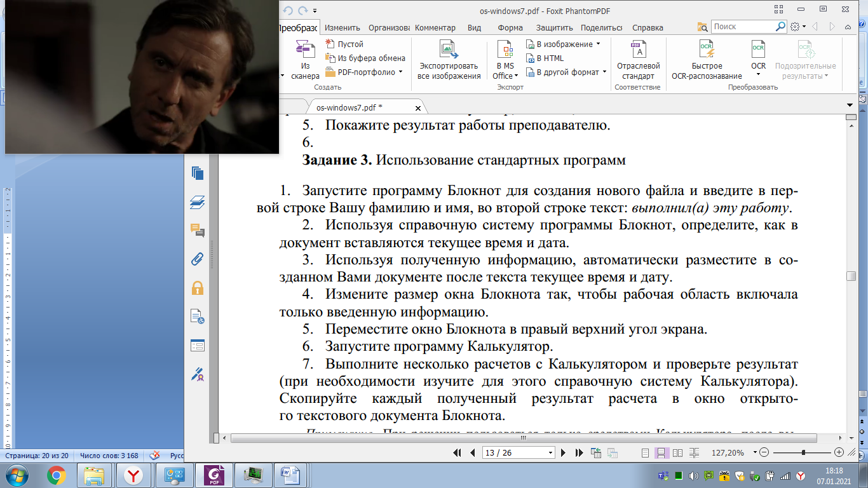The height and width of the screenshot is (488, 868).
Task: Switch to facing pages view mode
Action: click(677, 452)
